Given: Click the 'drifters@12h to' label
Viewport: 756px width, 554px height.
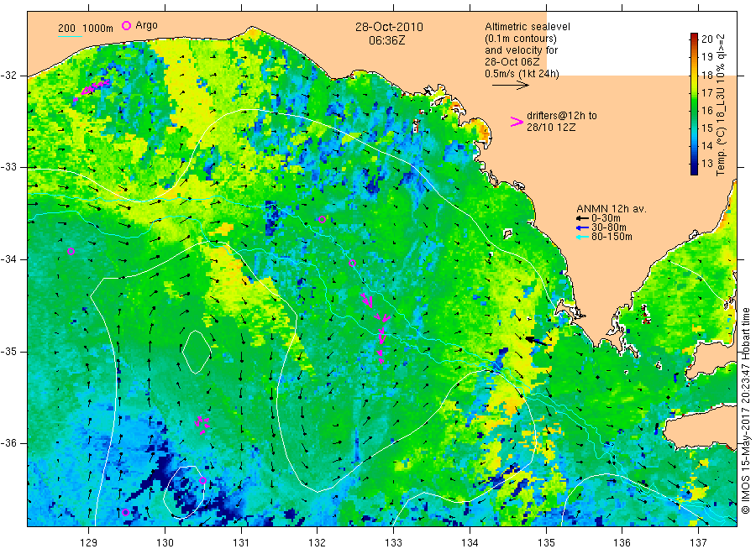Looking at the screenshot, I should click(x=562, y=116).
